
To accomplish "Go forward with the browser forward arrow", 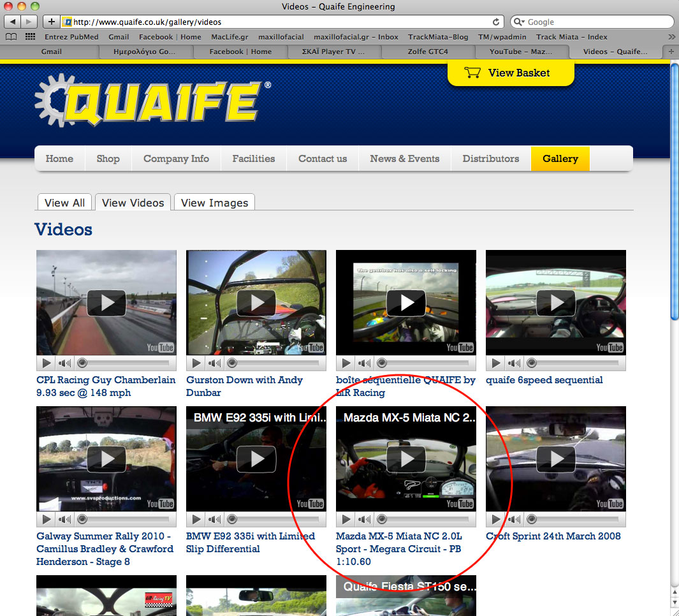I will pyautogui.click(x=29, y=22).
